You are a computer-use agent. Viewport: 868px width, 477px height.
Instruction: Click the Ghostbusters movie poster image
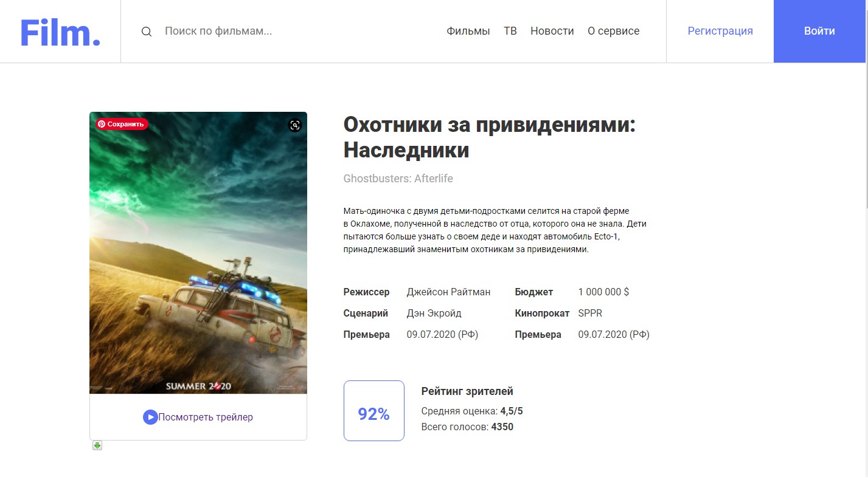pos(198,253)
